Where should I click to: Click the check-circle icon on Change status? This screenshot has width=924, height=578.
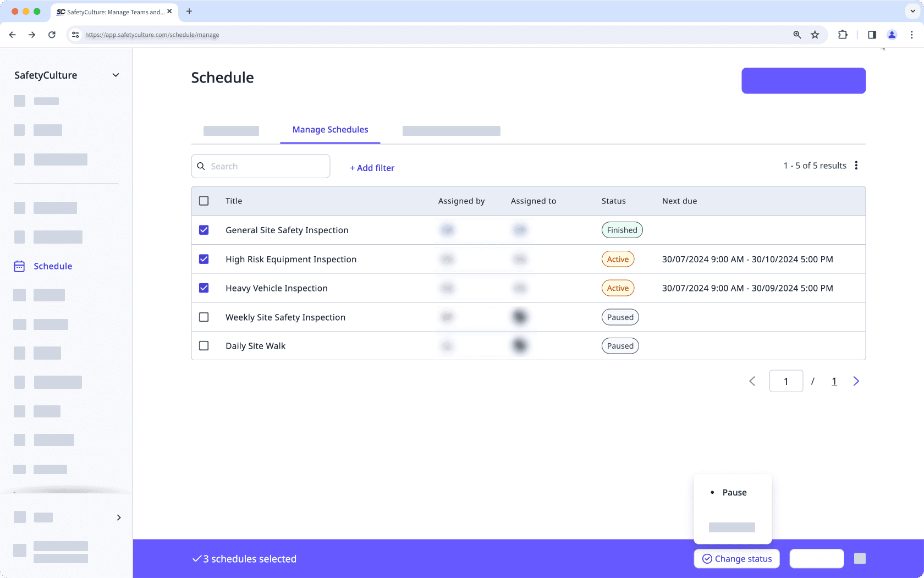coord(706,558)
